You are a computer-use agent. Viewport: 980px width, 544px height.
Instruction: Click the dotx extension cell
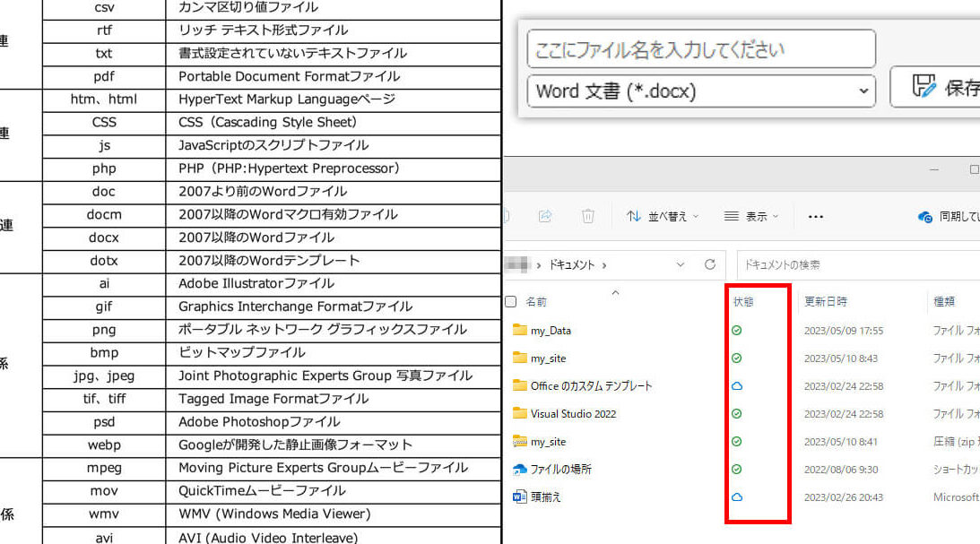pyautogui.click(x=104, y=261)
